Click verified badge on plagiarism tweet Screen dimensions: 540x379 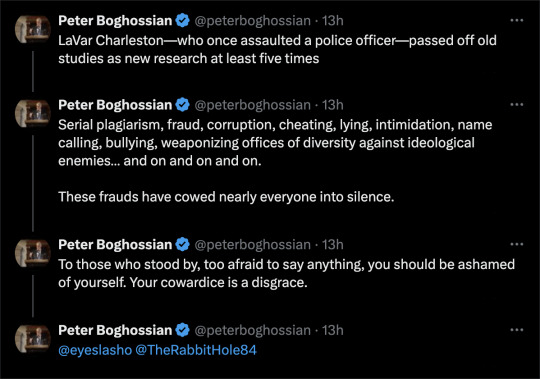click(183, 105)
